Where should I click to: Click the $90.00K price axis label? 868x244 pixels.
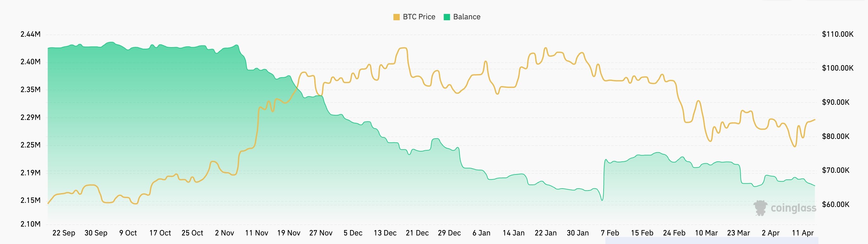click(x=836, y=102)
